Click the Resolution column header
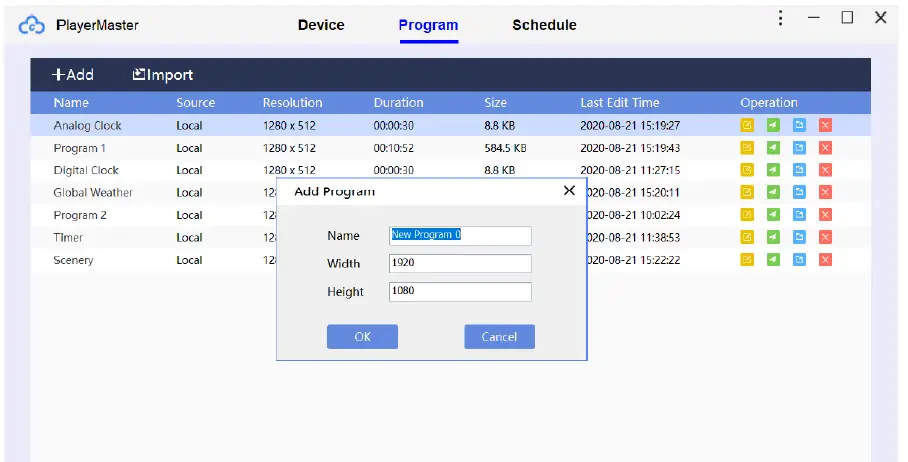This screenshot has width=908, height=462. coord(292,102)
